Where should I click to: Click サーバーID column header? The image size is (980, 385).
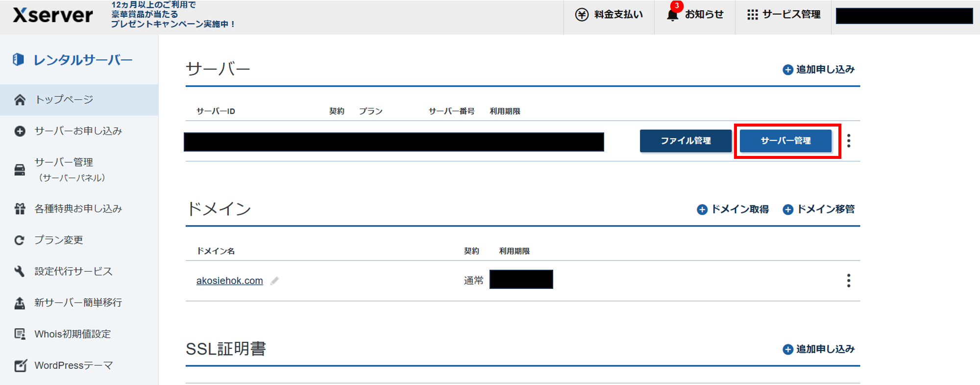click(x=216, y=111)
